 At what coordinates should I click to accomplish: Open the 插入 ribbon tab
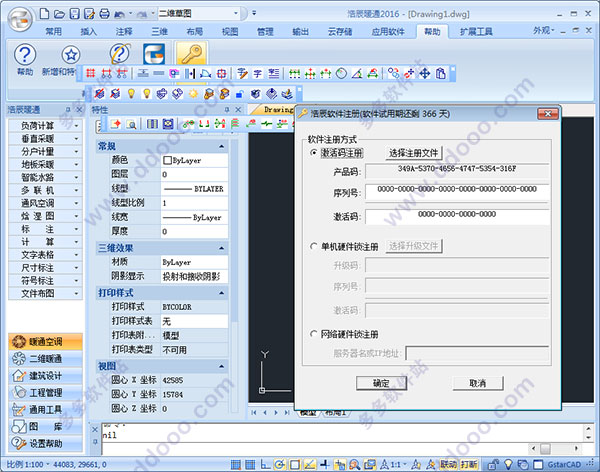tap(88, 31)
